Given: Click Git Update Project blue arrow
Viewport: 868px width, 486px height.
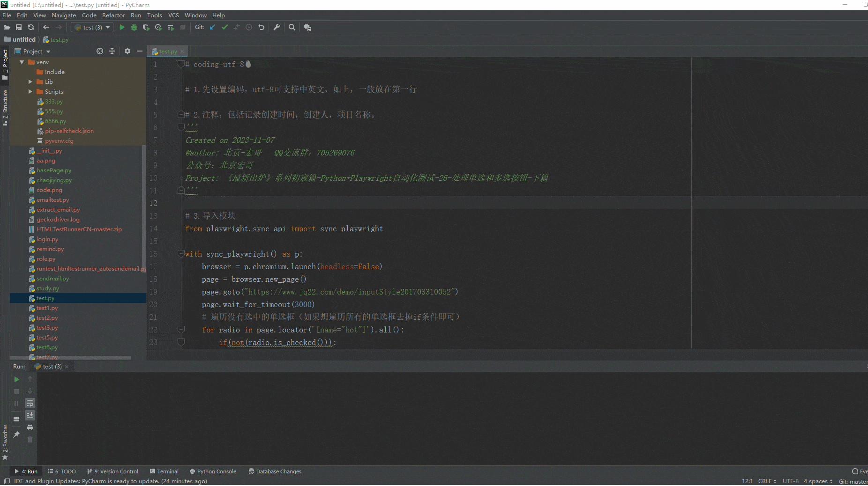Looking at the screenshot, I should point(212,27).
